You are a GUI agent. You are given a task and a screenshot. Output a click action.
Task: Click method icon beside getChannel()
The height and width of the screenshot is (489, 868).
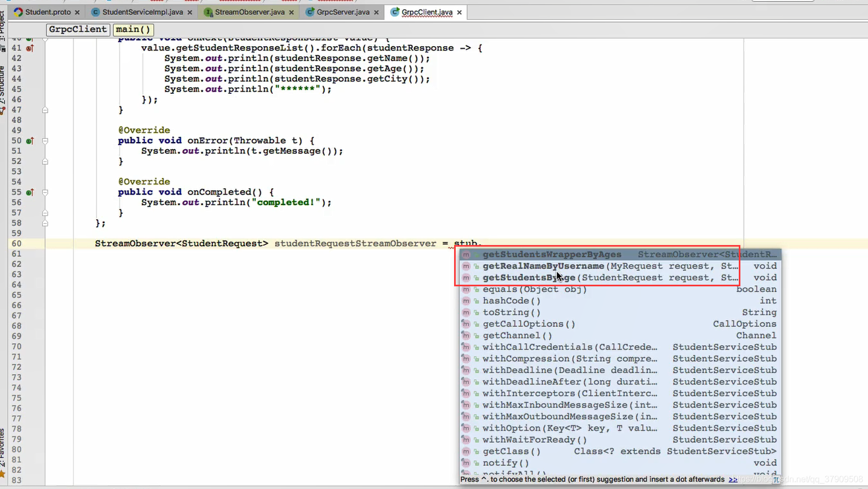(466, 336)
